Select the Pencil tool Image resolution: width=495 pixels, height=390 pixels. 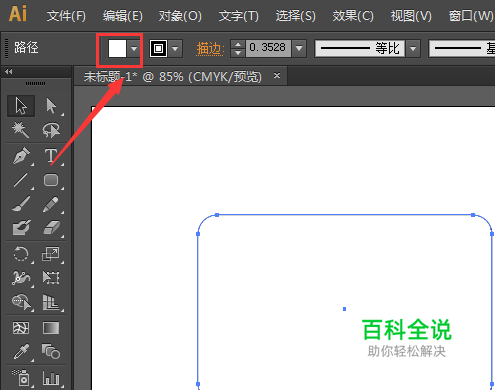click(x=51, y=204)
